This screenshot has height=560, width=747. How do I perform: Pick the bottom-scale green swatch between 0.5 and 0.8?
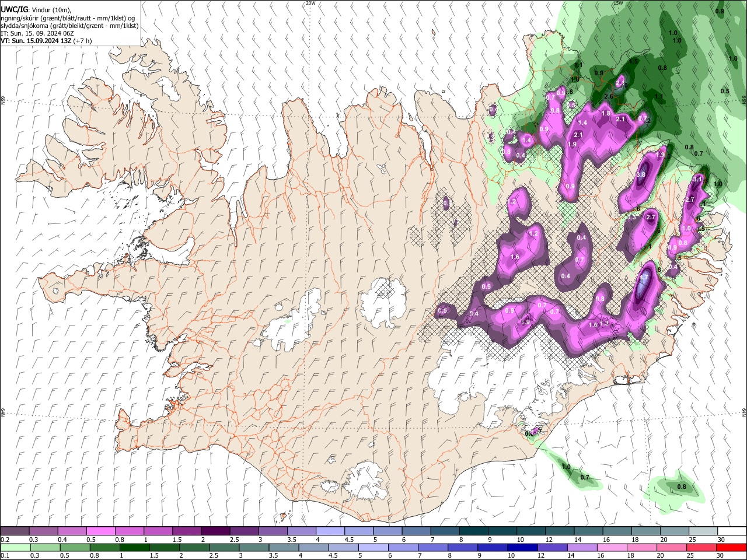point(75,548)
